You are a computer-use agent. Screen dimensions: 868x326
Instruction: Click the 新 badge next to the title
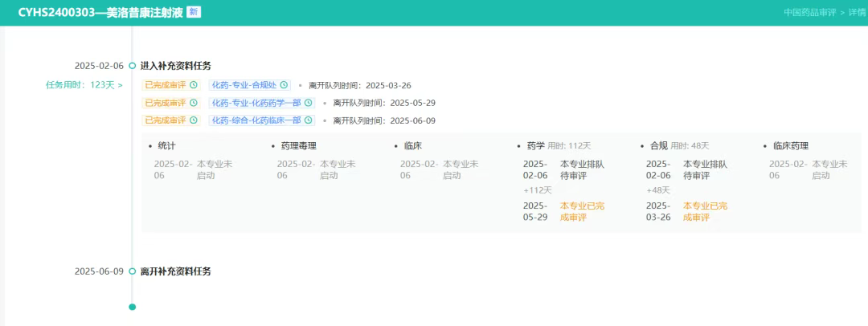click(x=194, y=12)
